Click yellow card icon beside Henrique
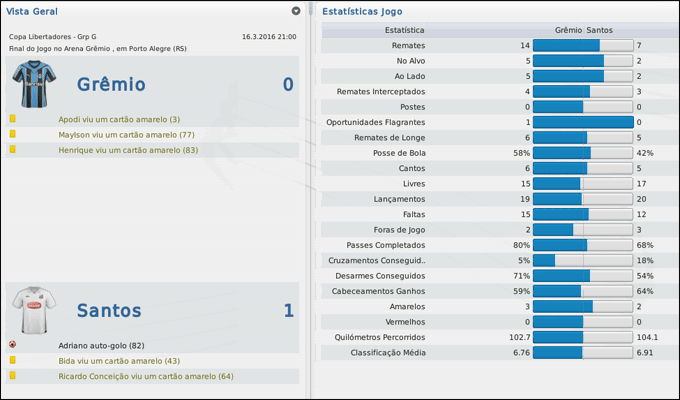 click(13, 150)
